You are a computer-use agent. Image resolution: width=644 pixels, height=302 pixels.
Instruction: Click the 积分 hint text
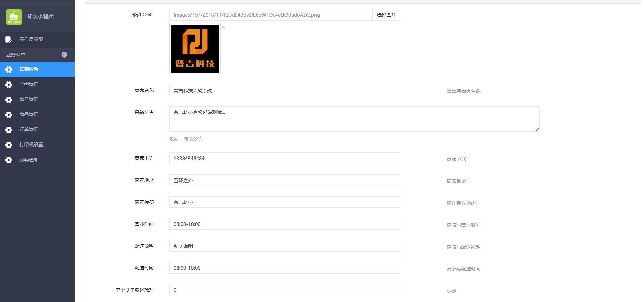[x=451, y=291]
